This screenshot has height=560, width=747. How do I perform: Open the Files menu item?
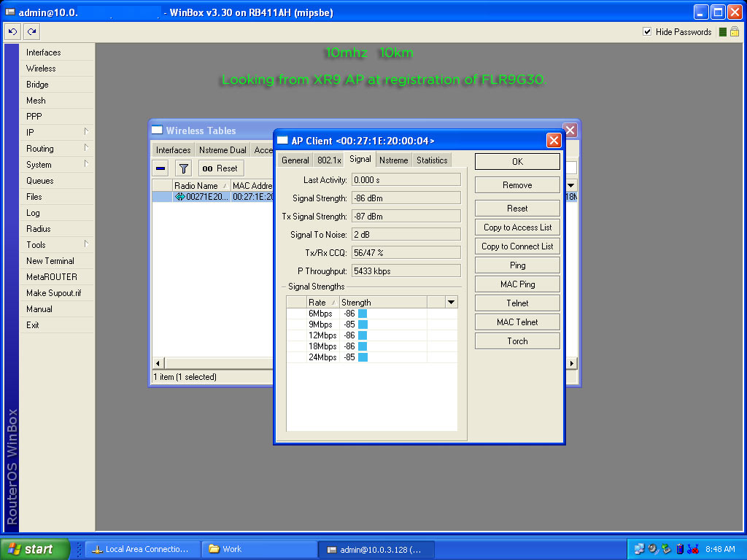pos(56,197)
